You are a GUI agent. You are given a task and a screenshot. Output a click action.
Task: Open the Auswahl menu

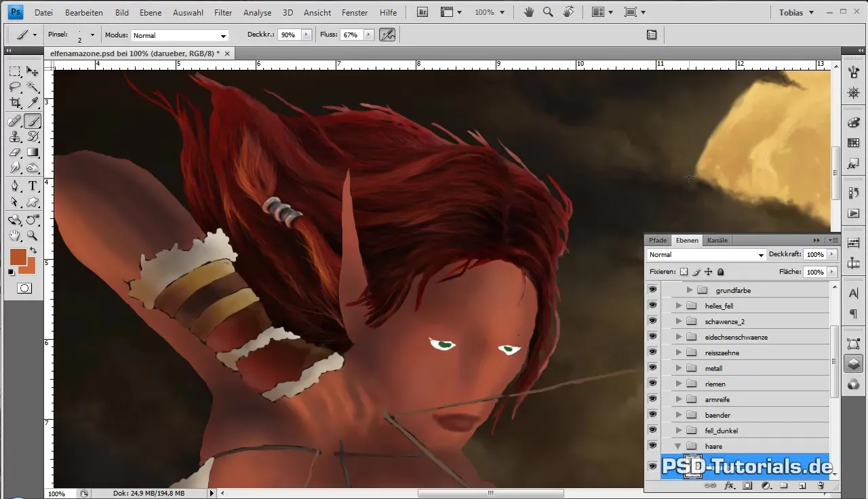click(x=189, y=13)
